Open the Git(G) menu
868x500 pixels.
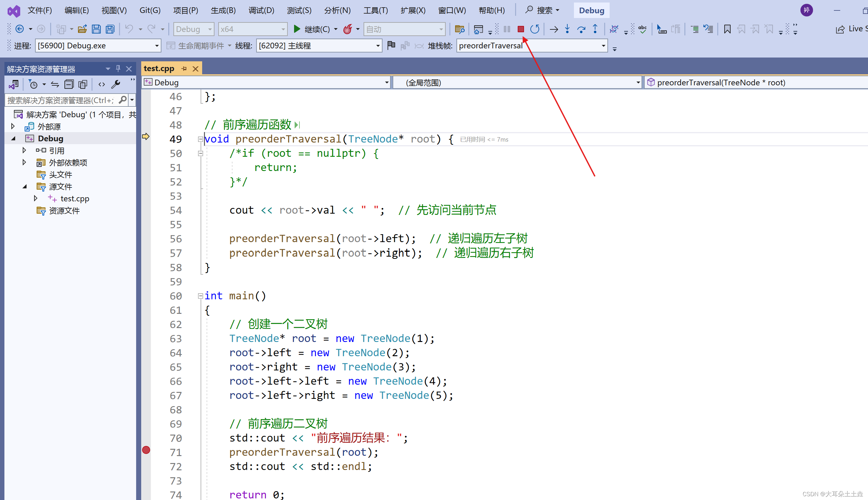[150, 10]
